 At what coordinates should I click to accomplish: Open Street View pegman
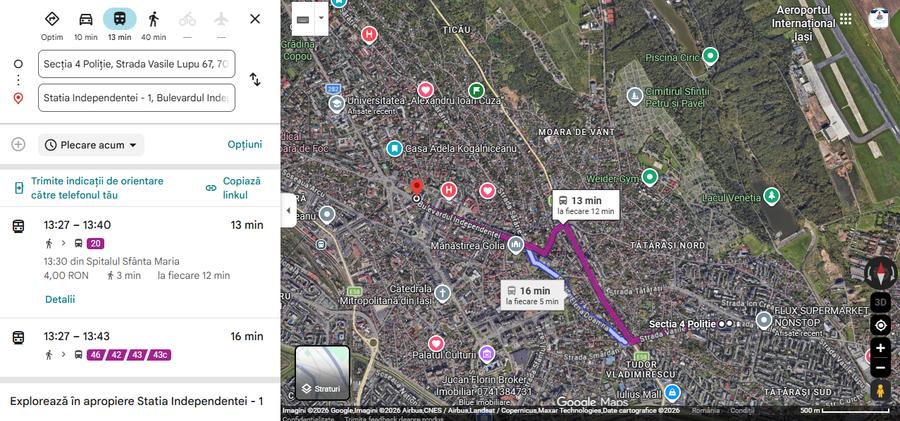coord(880,391)
